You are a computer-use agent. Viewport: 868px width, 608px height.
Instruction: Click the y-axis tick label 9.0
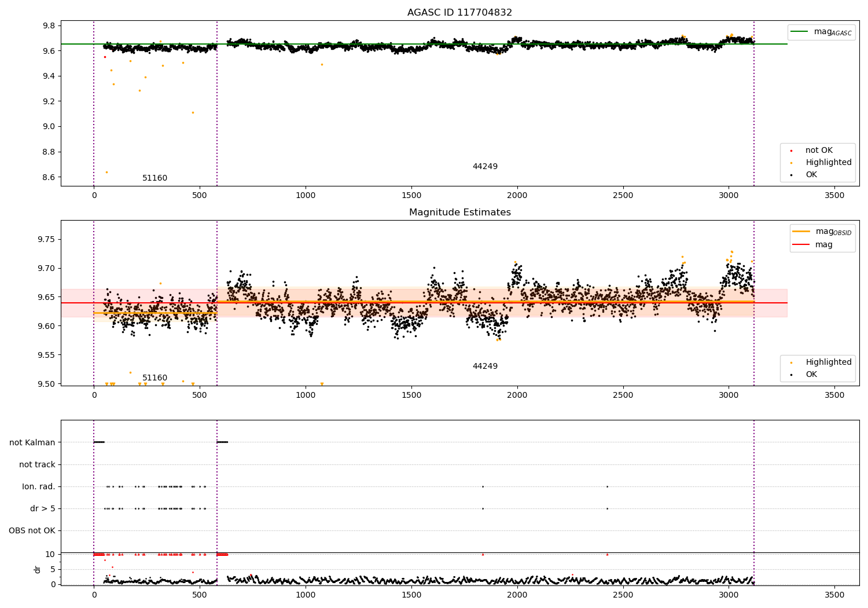pyautogui.click(x=49, y=127)
